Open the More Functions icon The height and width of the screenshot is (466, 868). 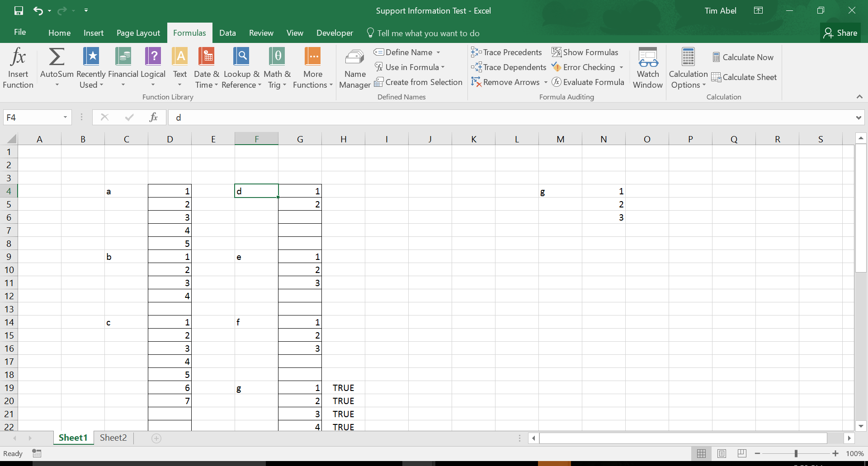pos(313,56)
